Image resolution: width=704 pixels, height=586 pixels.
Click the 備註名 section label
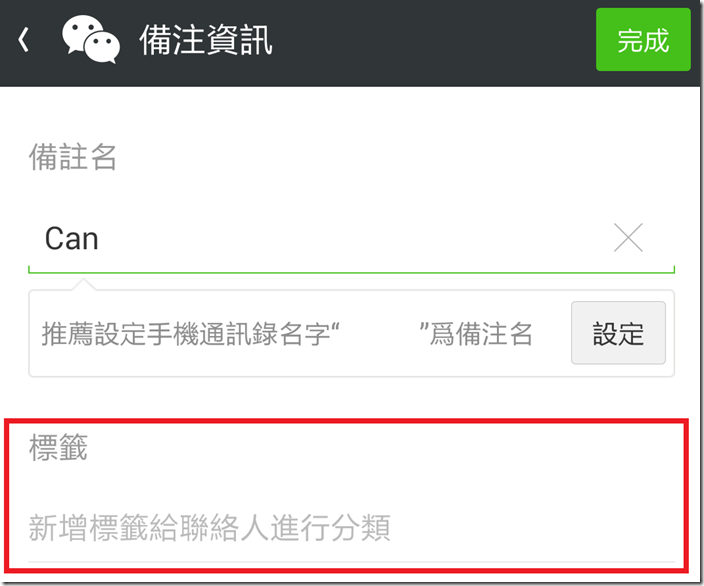[x=73, y=157]
